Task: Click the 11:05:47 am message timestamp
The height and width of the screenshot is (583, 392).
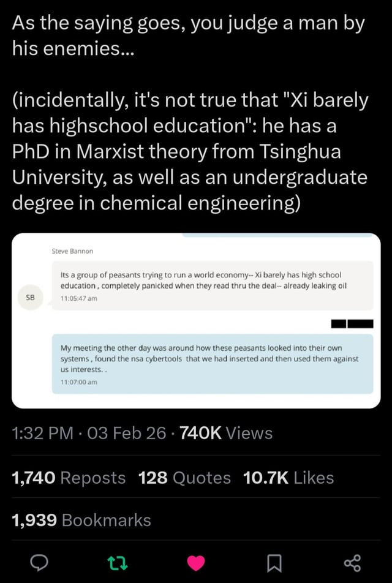Action: click(78, 298)
